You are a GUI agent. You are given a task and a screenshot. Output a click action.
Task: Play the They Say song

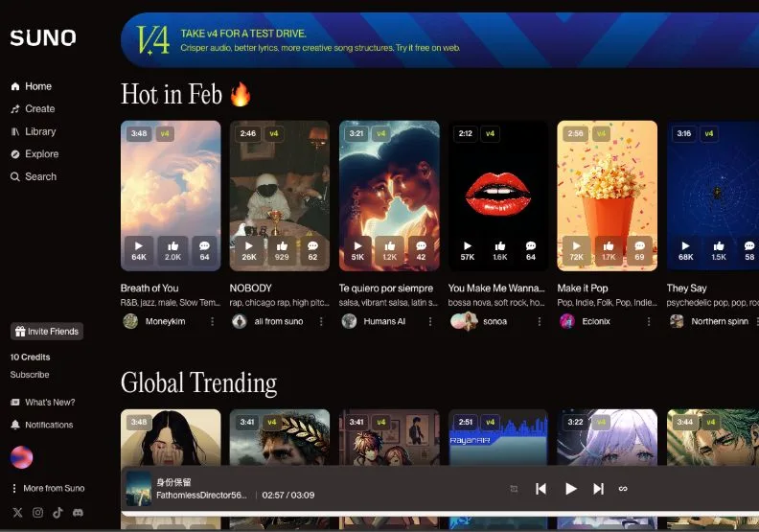[x=685, y=251]
